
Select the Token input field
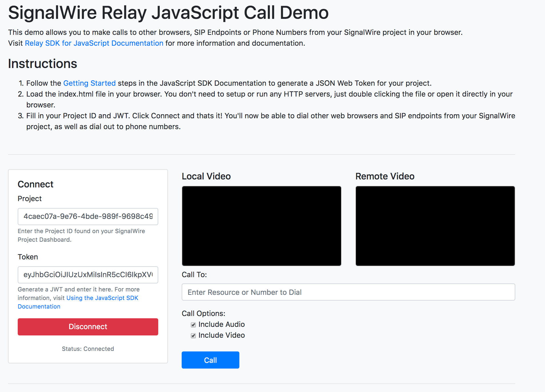[88, 275]
